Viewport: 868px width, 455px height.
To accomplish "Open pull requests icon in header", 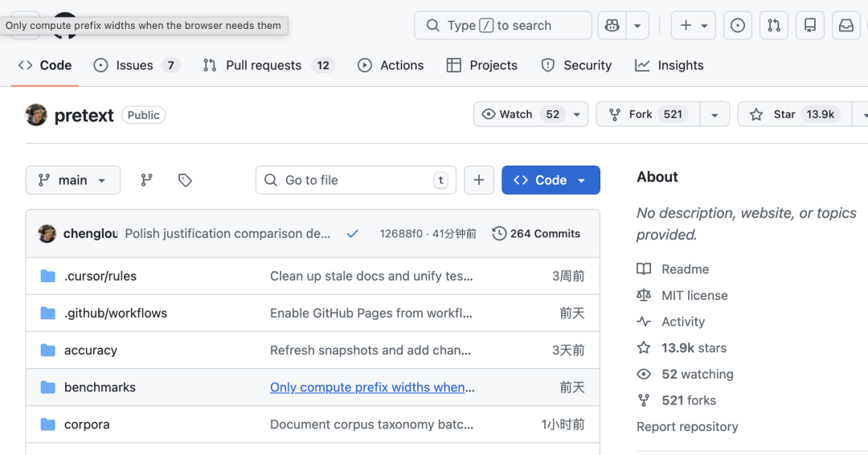I will (774, 26).
